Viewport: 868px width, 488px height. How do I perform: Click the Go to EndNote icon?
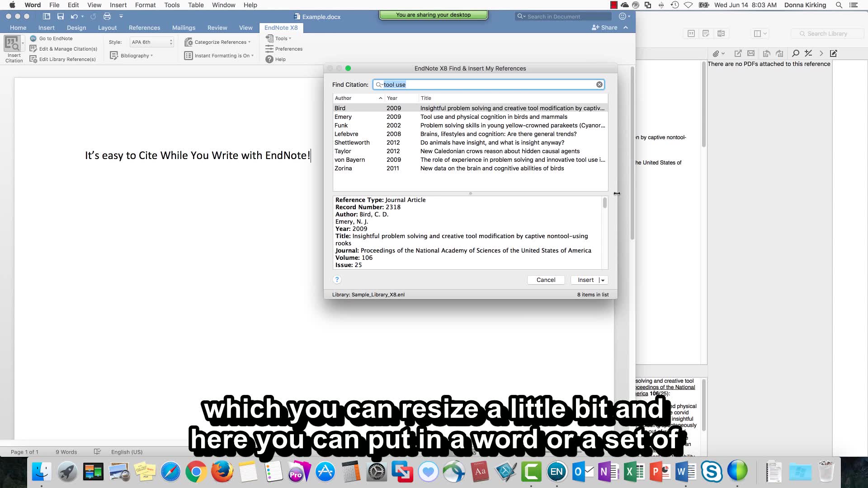point(33,38)
